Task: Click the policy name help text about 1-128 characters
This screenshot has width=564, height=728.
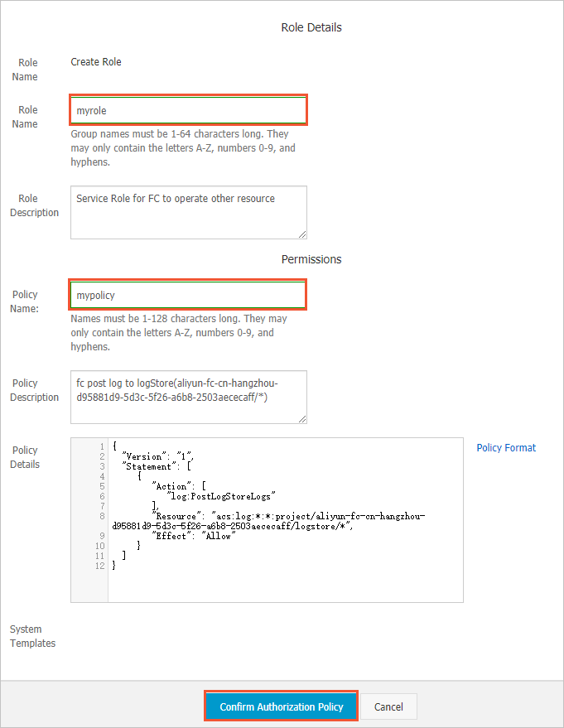Action: [x=179, y=332]
